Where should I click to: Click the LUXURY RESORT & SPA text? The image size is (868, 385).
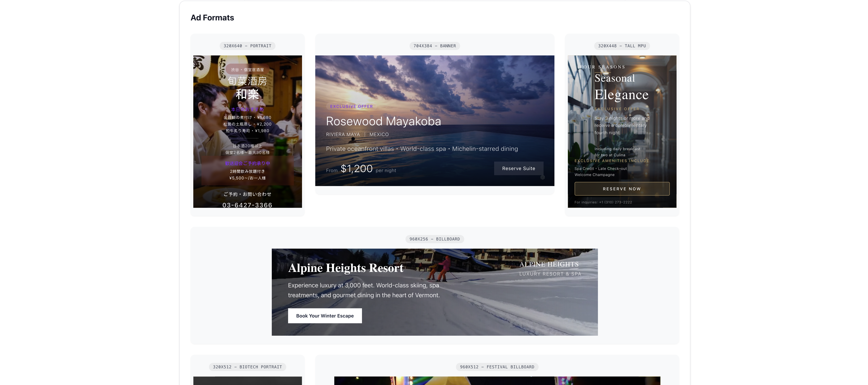click(550, 274)
